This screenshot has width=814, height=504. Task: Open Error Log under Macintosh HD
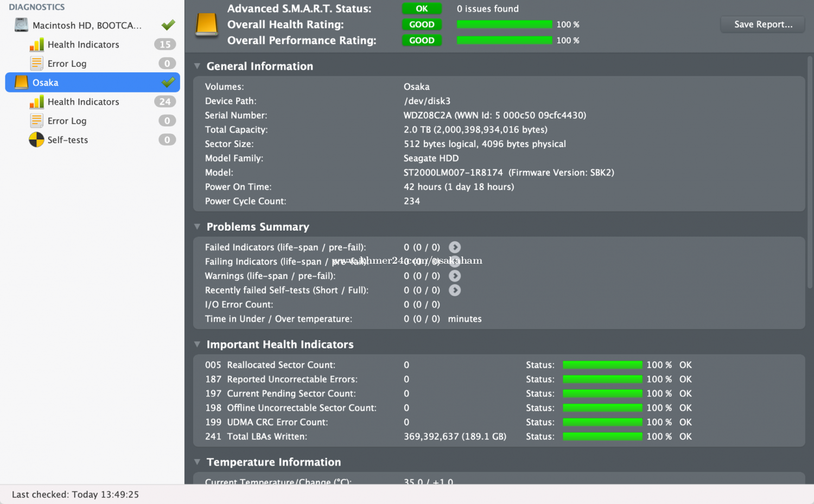pos(67,63)
